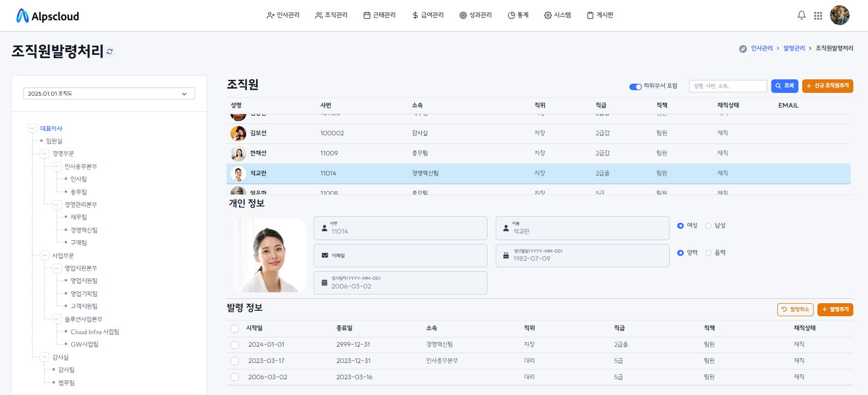The height and width of the screenshot is (395, 868).
Task: Click 김보선's avatar in employee list
Action: 238,133
